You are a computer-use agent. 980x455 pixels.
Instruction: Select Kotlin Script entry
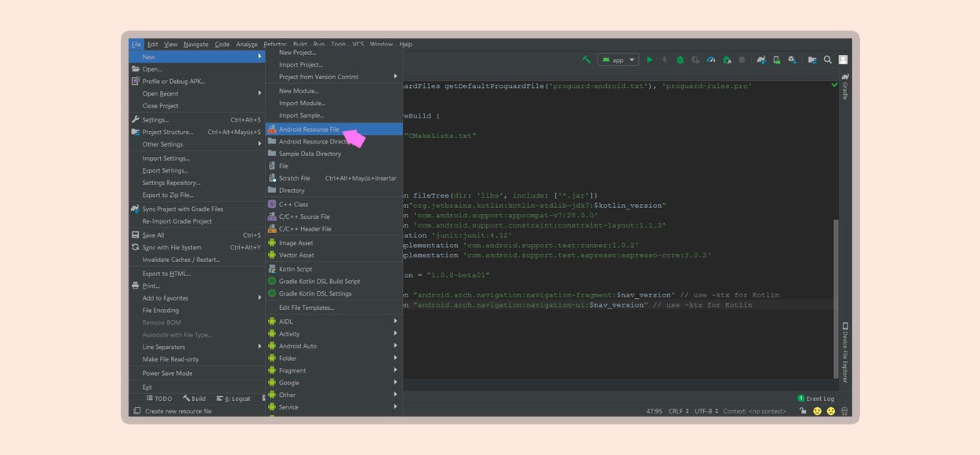pos(334,269)
